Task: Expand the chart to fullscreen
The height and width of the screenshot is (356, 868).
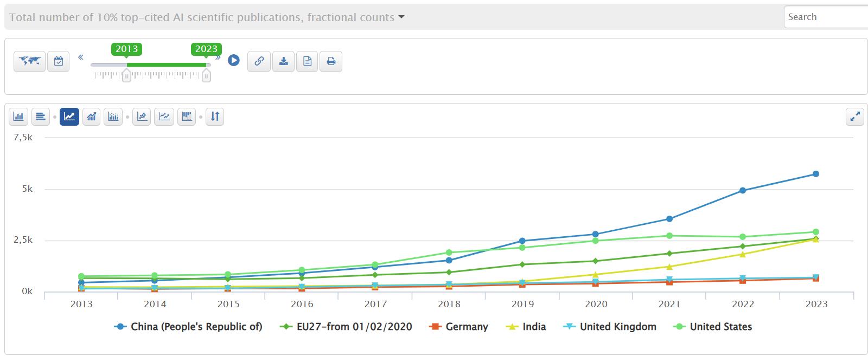Action: click(855, 116)
